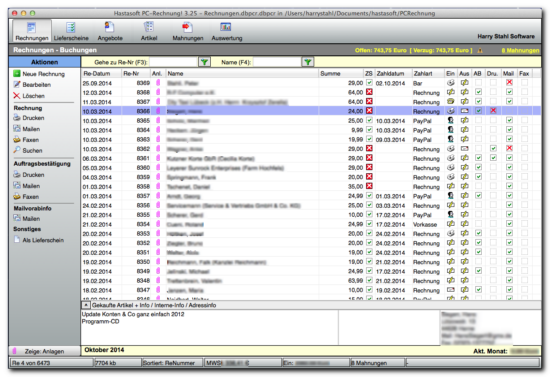550x377 pixels.
Task: Toggle ZS status for invoice 8366
Action: (x=369, y=111)
